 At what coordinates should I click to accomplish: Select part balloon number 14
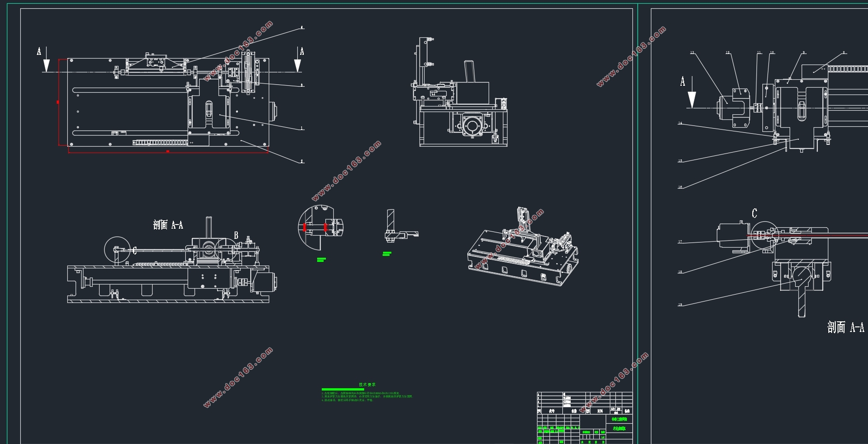tap(680, 123)
